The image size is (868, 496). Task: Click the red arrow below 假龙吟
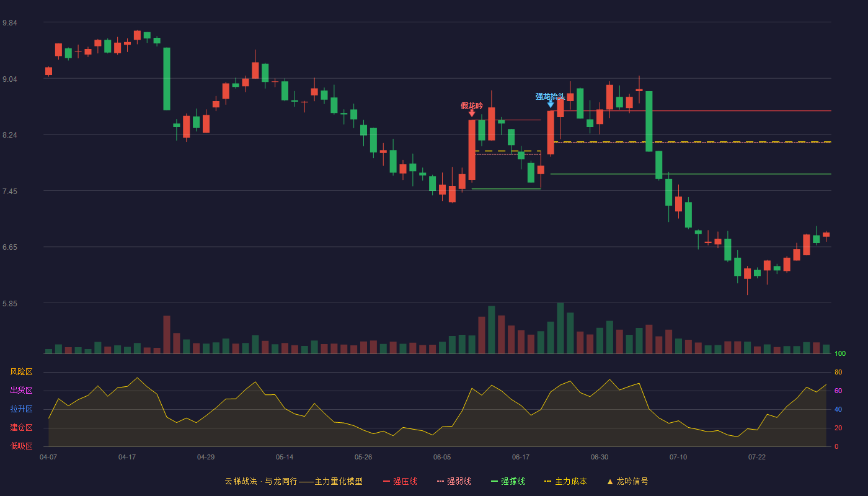472,113
